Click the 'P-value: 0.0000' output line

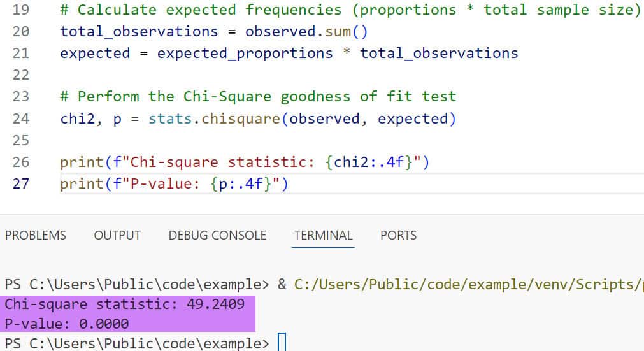(67, 324)
